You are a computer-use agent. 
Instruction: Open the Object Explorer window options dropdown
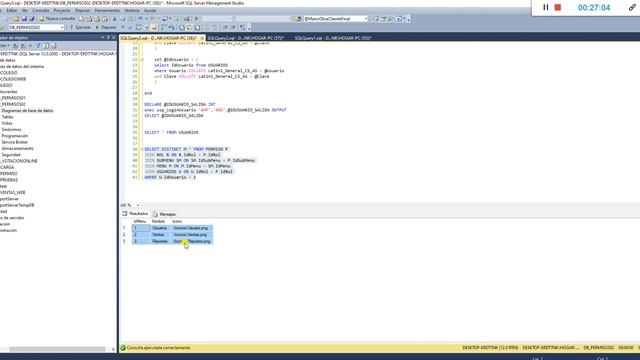coord(103,38)
